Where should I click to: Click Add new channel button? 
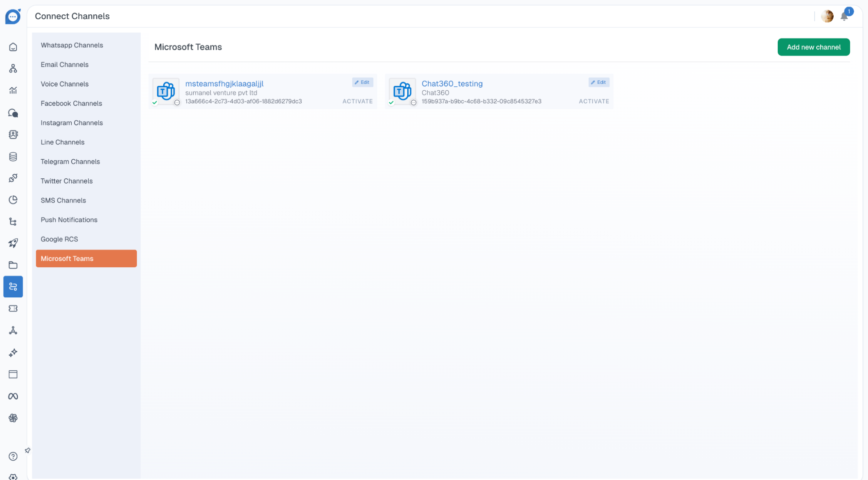813,47
